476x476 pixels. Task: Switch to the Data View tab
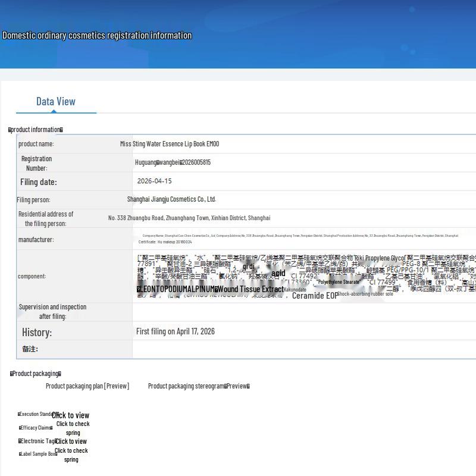[56, 101]
